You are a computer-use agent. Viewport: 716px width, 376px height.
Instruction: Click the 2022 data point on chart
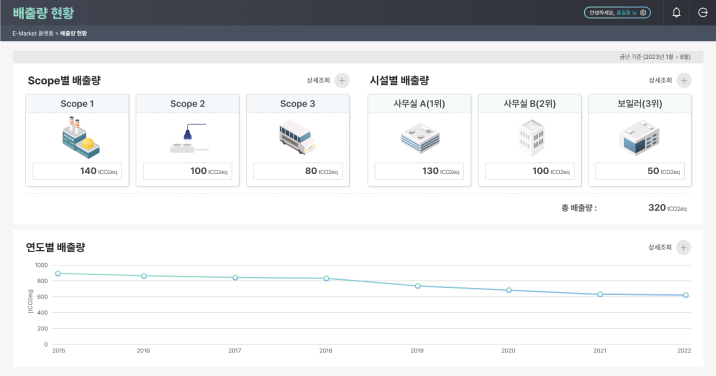tap(685, 295)
